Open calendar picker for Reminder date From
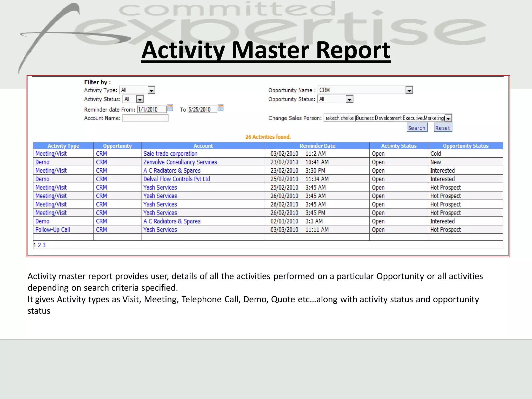Screen dimensions: 532x399 point(170,108)
